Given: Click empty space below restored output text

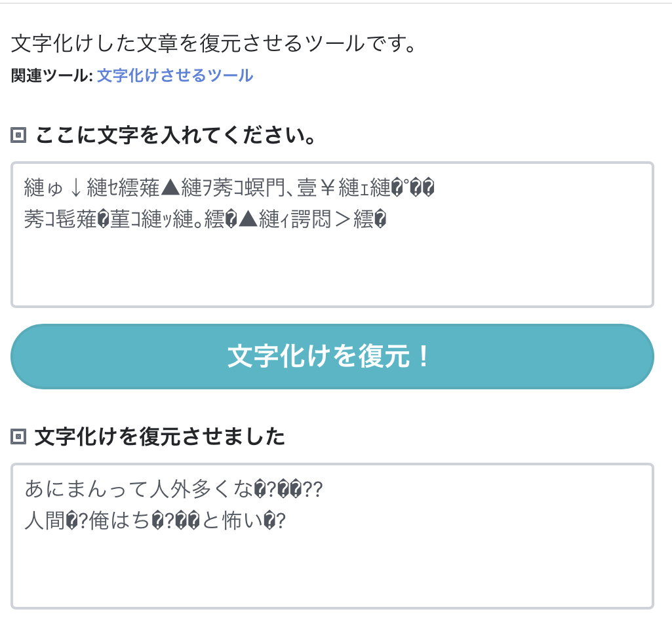Looking at the screenshot, I should pyautogui.click(x=332, y=570).
